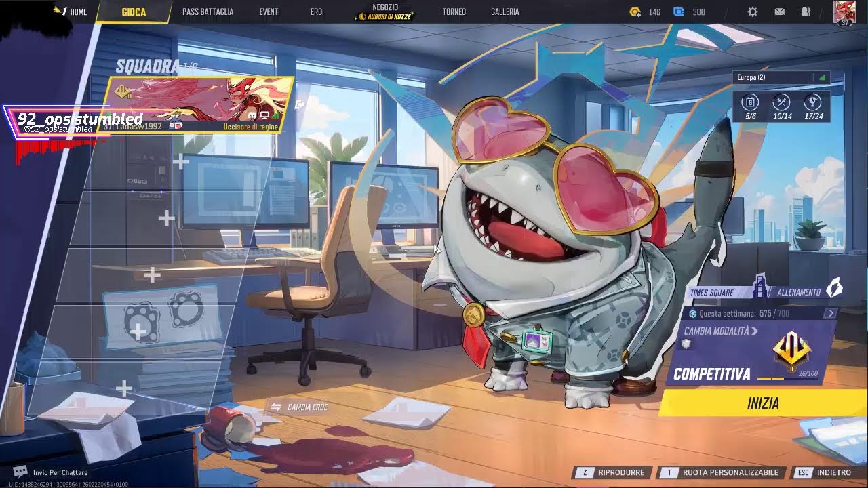Open the Galleria tab
Viewport: 868px width, 488px height.
(505, 12)
